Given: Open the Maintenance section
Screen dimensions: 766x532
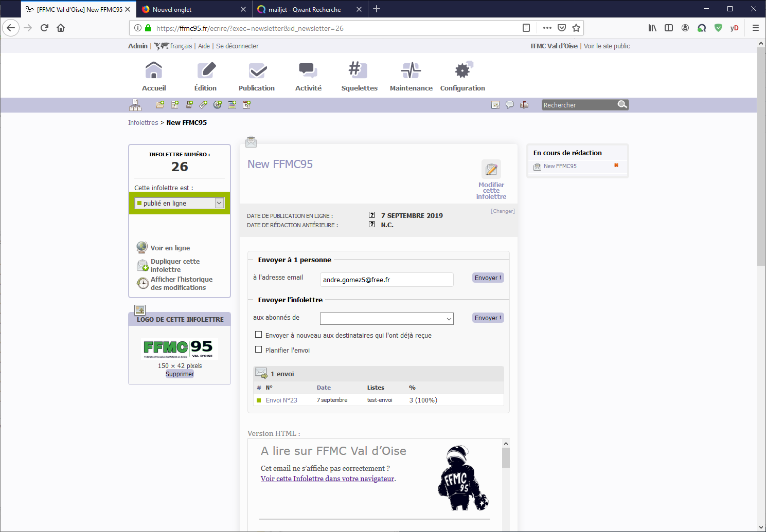Looking at the screenshot, I should (x=411, y=77).
